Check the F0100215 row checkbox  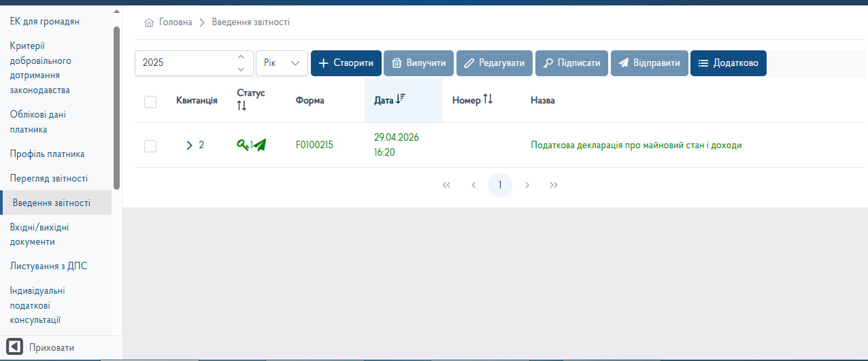pos(150,145)
